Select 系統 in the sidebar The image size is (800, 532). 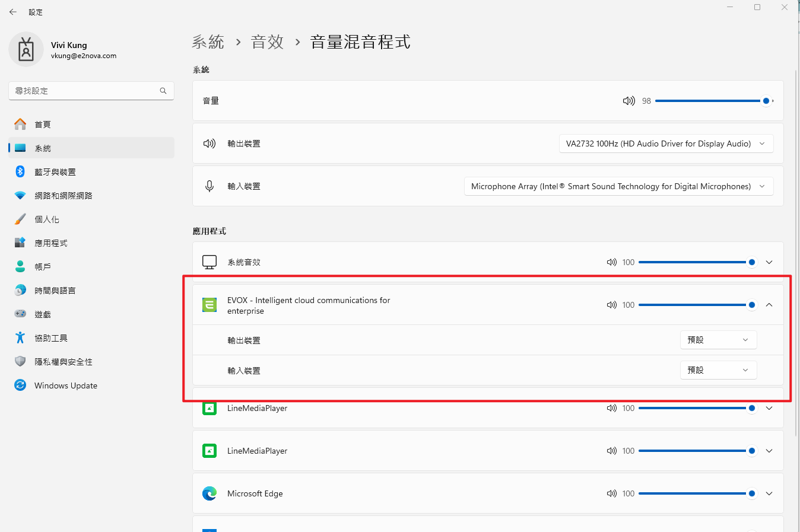click(x=91, y=148)
